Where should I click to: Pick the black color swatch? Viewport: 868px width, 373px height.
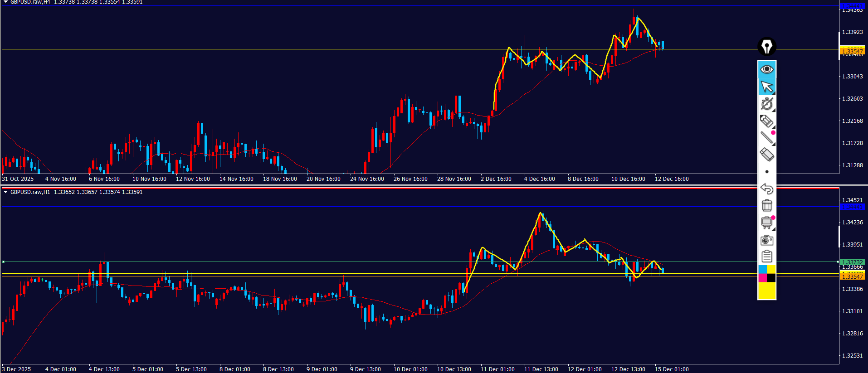(771, 278)
